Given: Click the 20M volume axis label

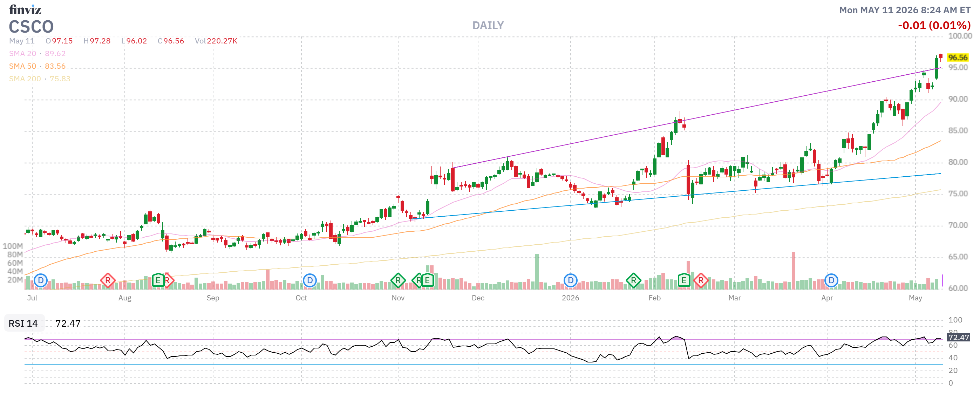Looking at the screenshot, I should pyautogui.click(x=15, y=280).
